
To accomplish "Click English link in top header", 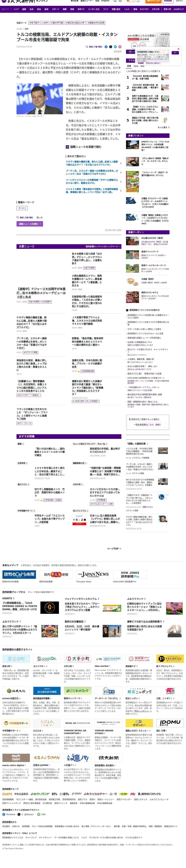I will click(105, 1).
